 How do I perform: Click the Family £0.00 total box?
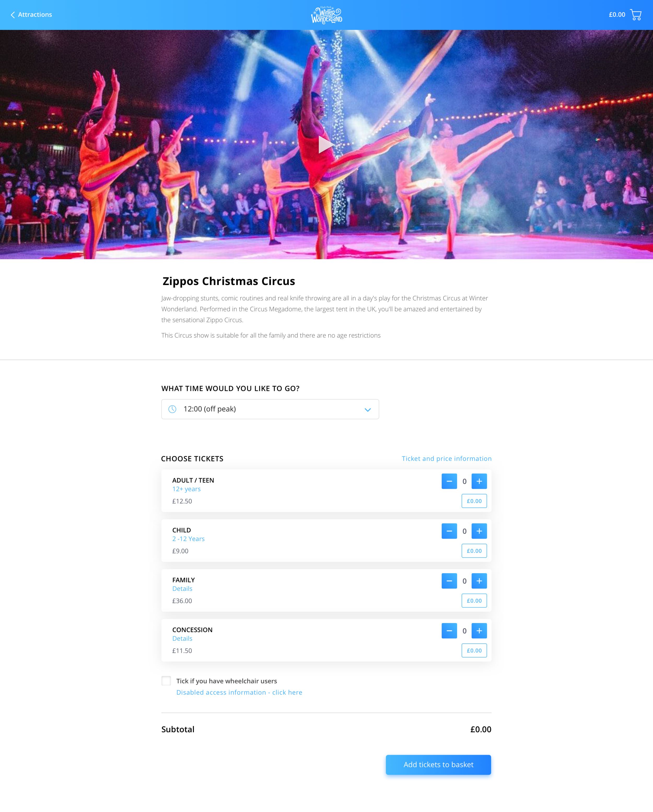click(474, 601)
